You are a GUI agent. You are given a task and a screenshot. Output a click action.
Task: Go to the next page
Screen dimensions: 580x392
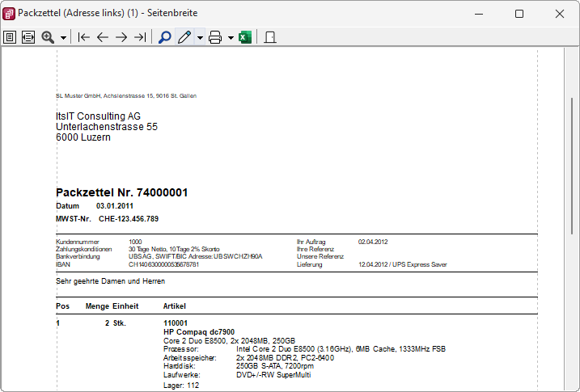(121, 37)
